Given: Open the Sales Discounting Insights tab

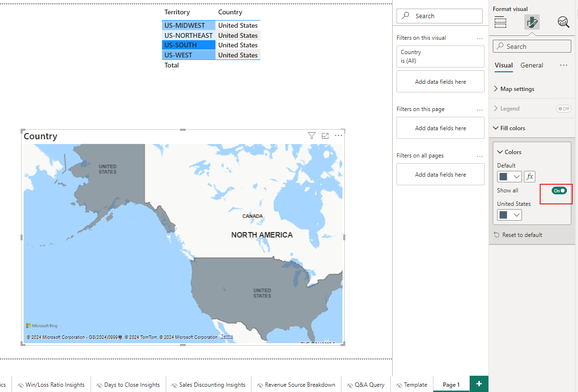Looking at the screenshot, I should (208, 385).
